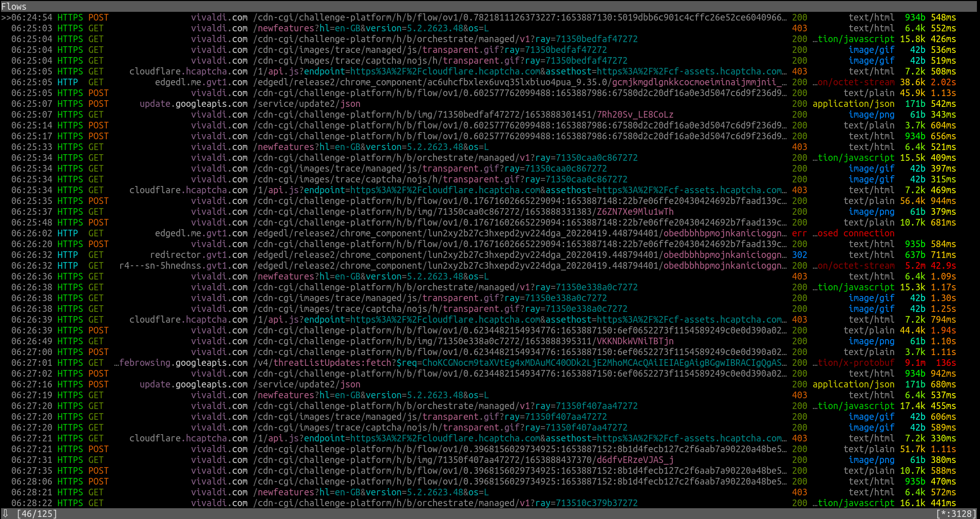Select the r4---sn-5hnednss.gvt1.com flow
This screenshot has height=519, width=980.
462,266
